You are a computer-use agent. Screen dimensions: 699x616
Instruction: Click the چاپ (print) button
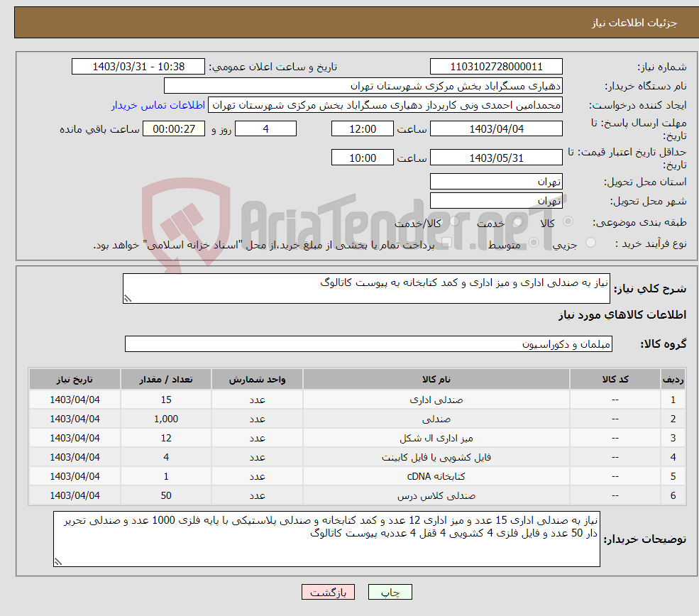tap(390, 592)
